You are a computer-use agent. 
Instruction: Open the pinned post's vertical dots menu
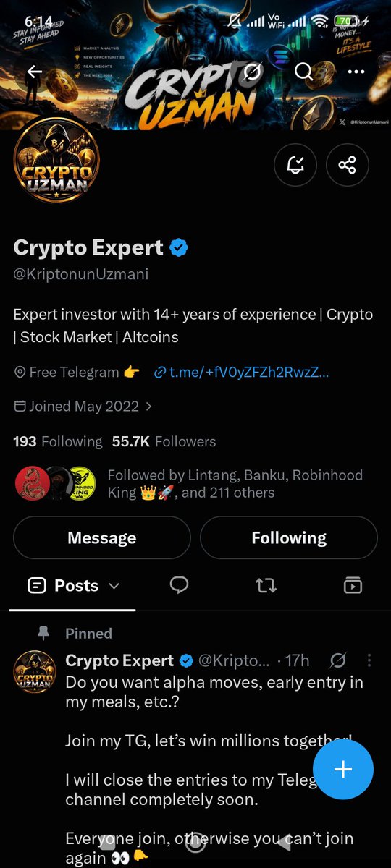(369, 660)
